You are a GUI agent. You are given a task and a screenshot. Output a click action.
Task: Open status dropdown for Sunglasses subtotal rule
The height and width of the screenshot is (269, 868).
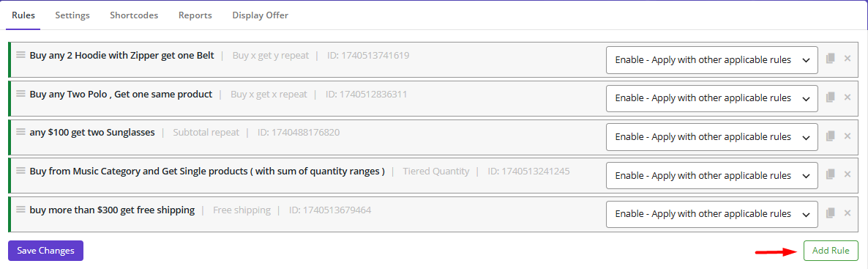click(712, 137)
